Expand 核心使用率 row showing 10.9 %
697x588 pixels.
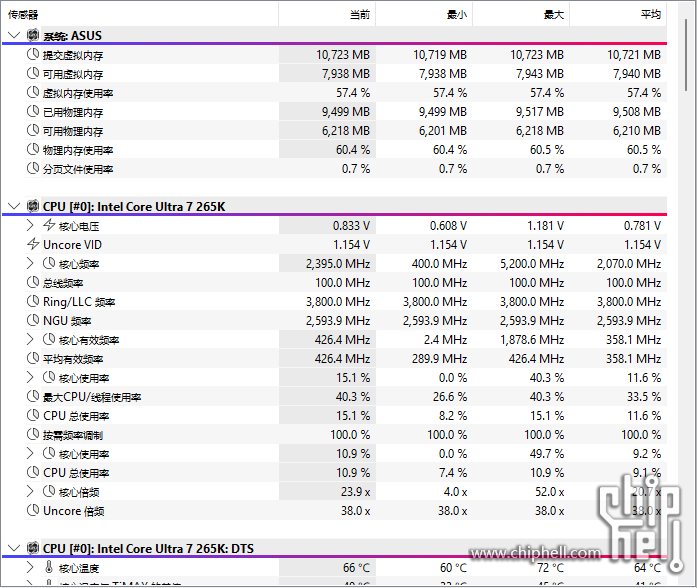click(30, 453)
